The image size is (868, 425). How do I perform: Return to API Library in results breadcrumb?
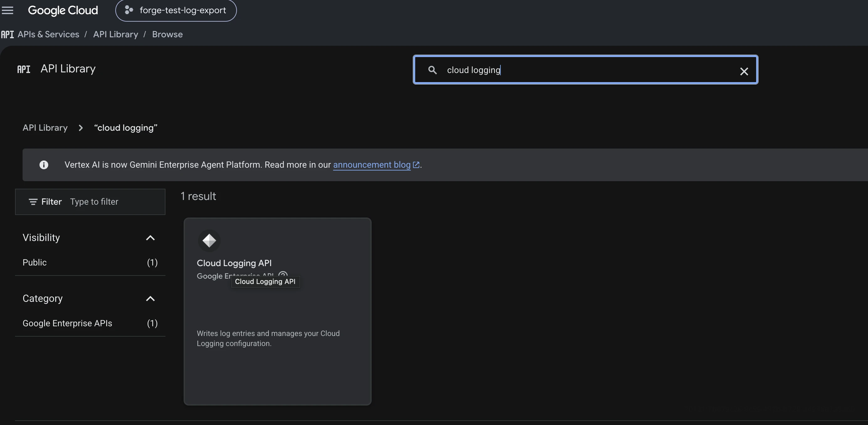[x=45, y=128]
